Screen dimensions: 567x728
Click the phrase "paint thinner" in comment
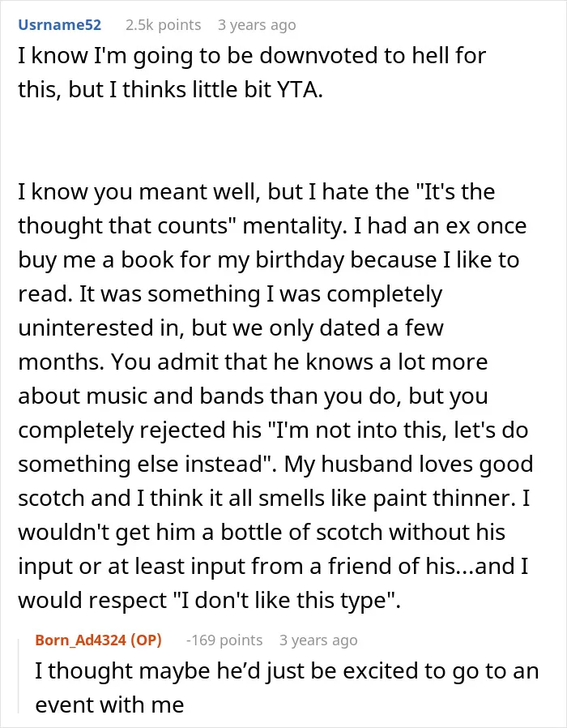(444, 499)
